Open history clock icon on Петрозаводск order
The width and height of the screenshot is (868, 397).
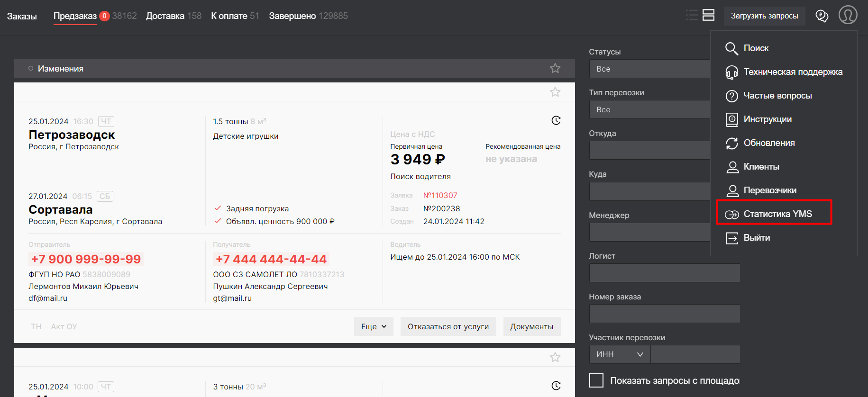click(556, 120)
